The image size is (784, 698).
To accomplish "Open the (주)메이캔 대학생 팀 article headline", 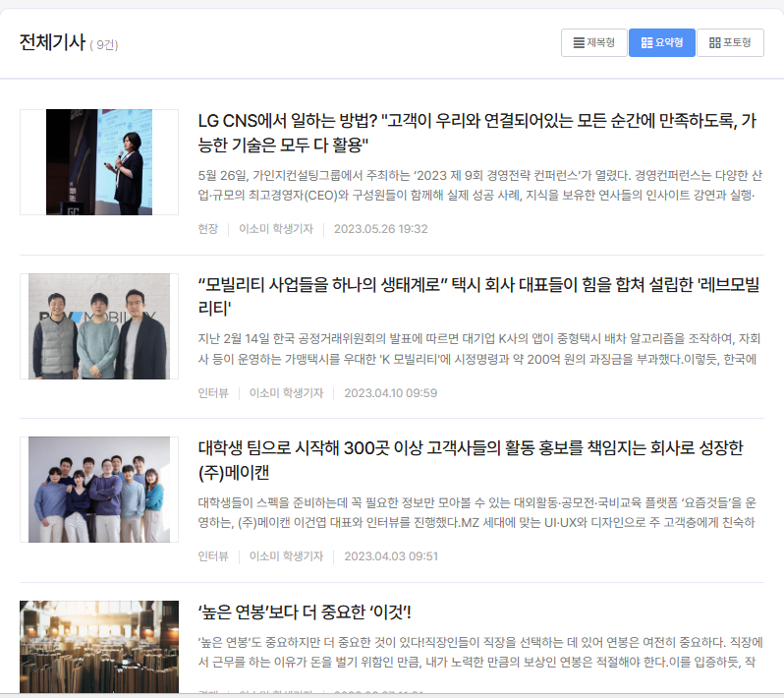I will tap(471, 460).
